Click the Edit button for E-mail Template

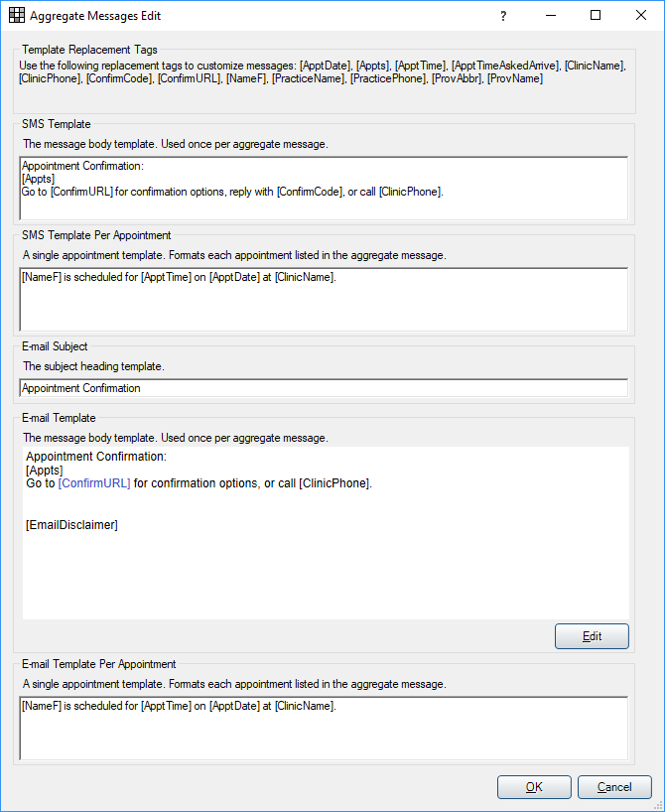coord(592,636)
